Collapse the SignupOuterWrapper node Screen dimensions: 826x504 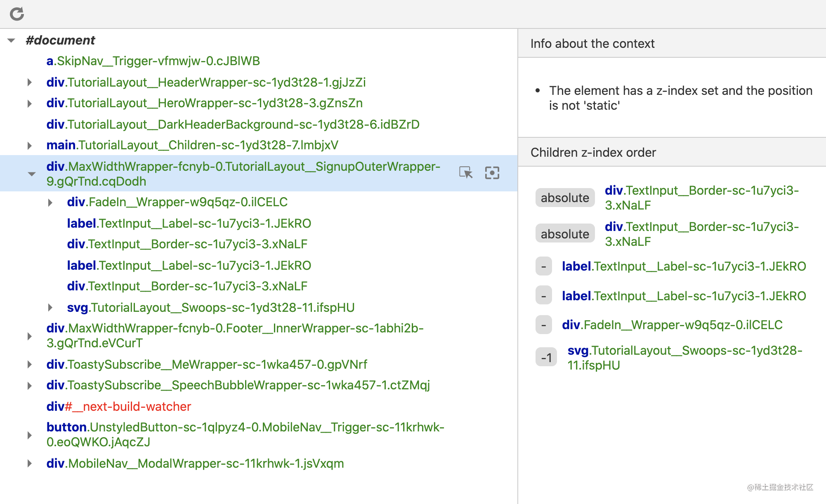pyautogui.click(x=31, y=174)
